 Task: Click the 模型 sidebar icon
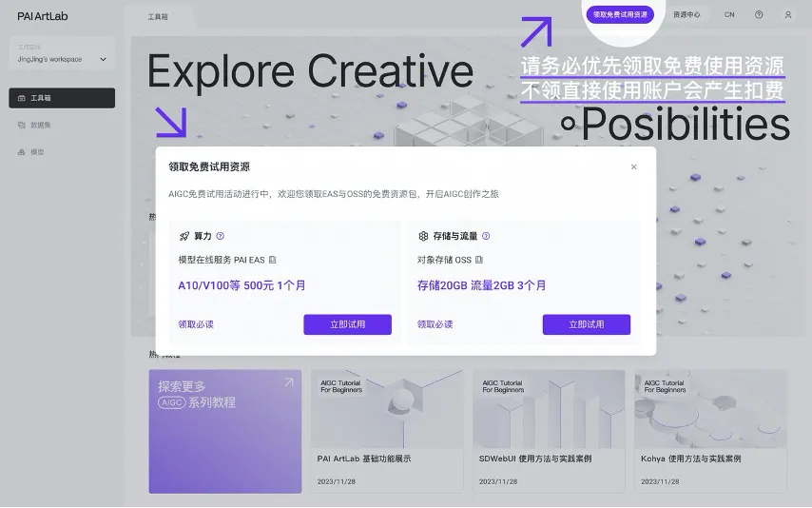[22, 152]
